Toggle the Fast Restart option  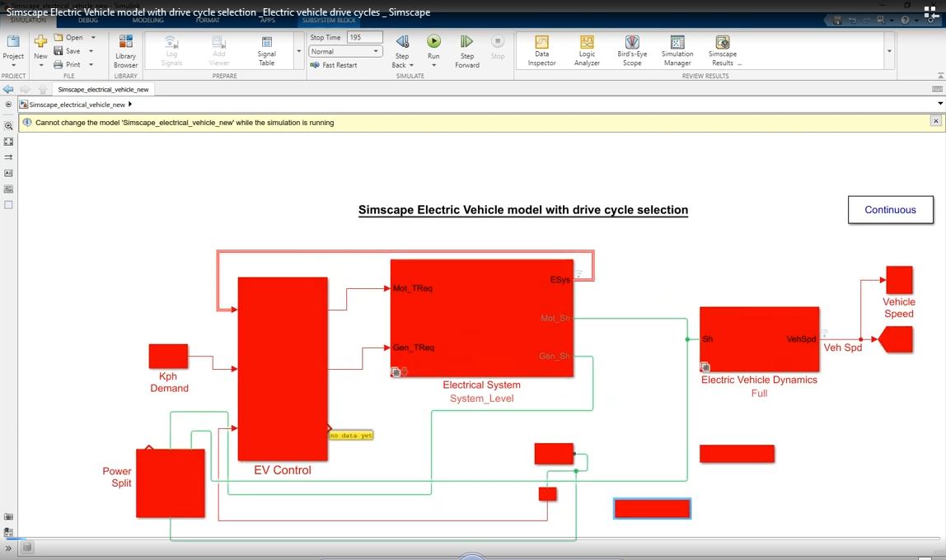[x=334, y=65]
